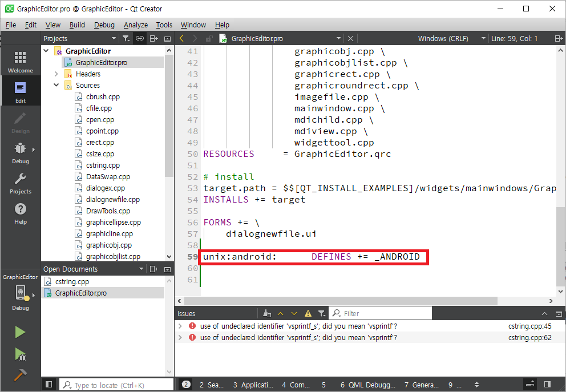Open the Projects view dropdown
This screenshot has height=392, width=566.
click(79, 38)
